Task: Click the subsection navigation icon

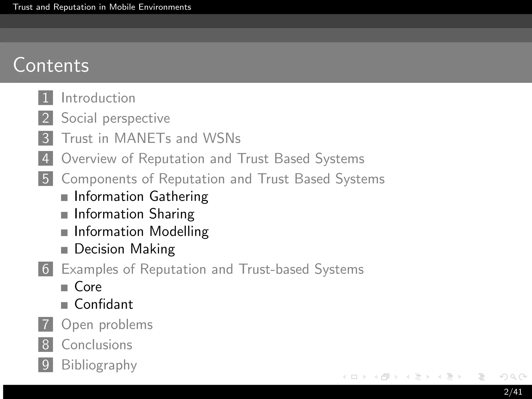Action: coord(418,377)
